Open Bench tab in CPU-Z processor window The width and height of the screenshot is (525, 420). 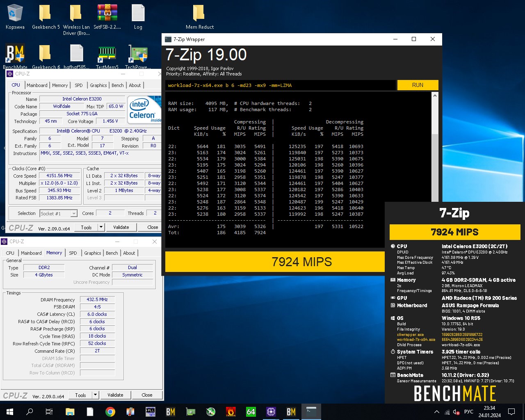tap(118, 85)
